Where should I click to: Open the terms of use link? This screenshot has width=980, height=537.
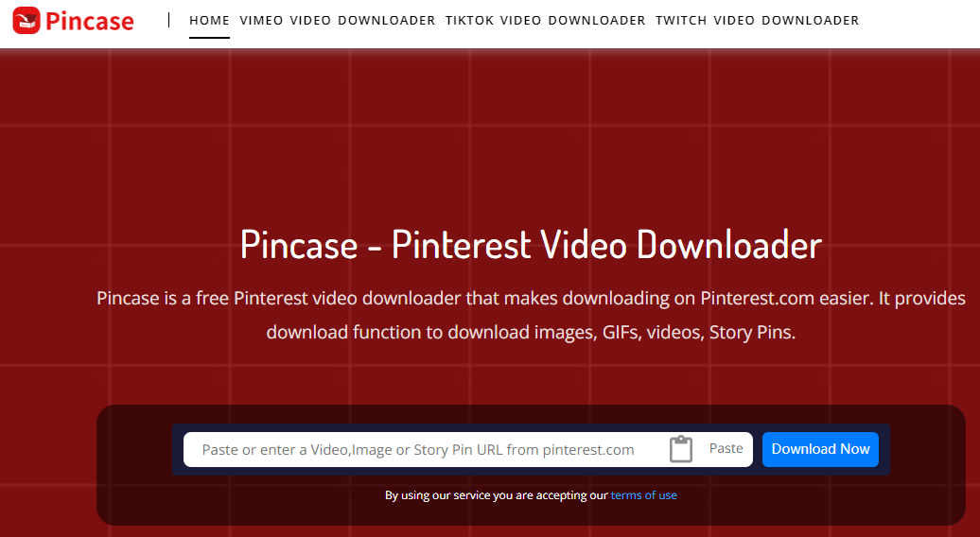click(x=644, y=495)
